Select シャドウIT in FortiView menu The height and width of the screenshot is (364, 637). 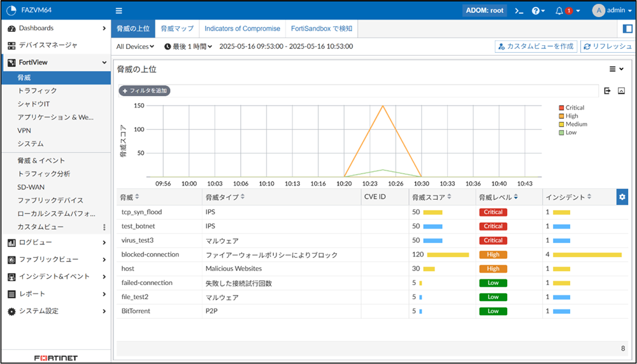click(33, 104)
